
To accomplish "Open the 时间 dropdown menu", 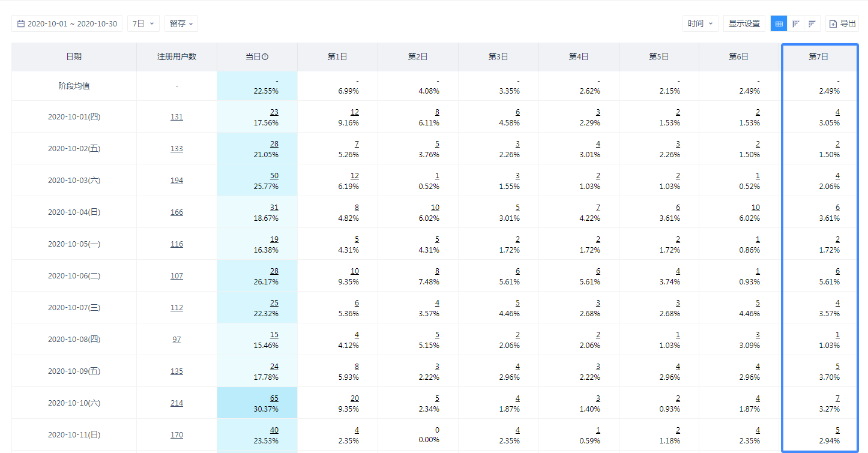I will click(x=700, y=24).
